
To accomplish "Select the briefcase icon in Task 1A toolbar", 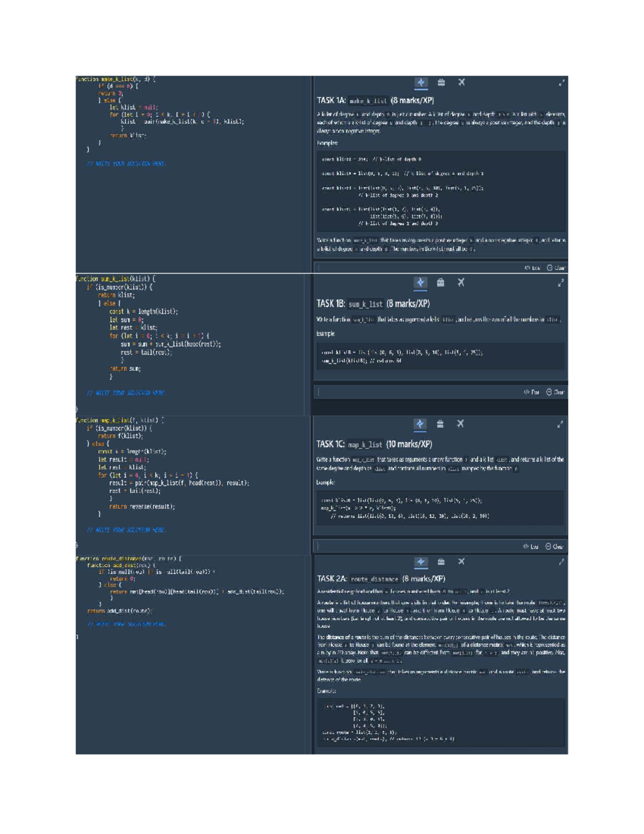I will 441,82.
